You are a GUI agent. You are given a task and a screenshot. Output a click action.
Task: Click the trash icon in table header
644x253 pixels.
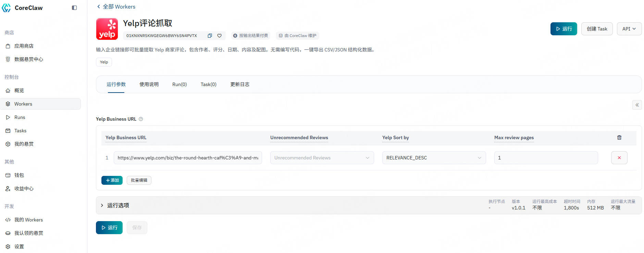[x=619, y=137]
